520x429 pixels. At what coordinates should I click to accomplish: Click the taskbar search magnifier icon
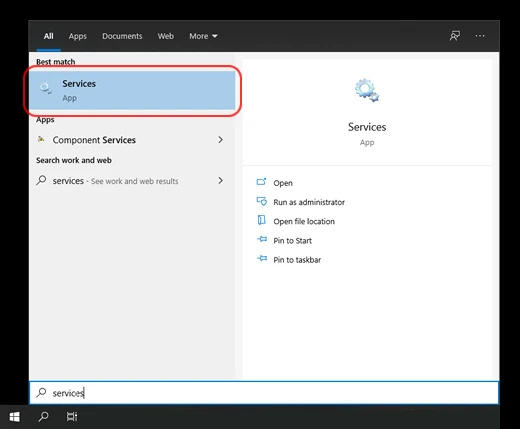(43, 417)
